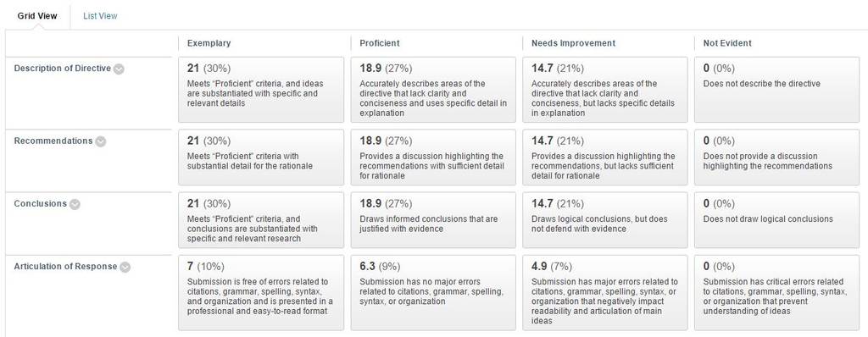
Task: Pick Not Evident cell for Recommendations
Action: click(x=777, y=157)
